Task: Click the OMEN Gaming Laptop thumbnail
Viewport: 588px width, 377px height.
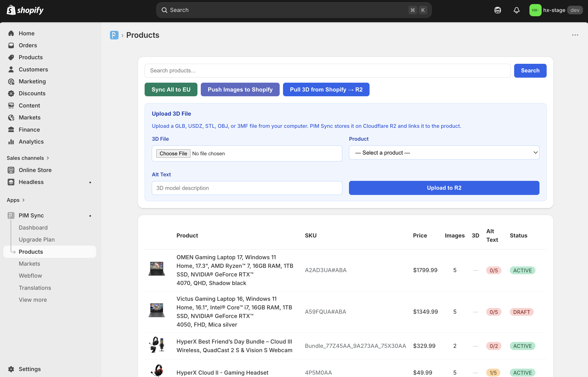Action: click(157, 269)
